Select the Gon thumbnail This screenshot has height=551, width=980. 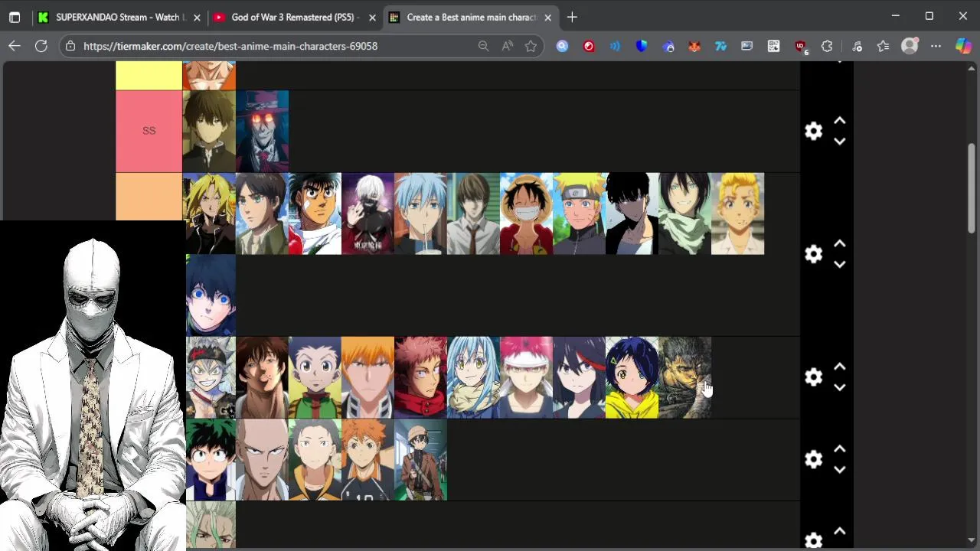(x=315, y=377)
